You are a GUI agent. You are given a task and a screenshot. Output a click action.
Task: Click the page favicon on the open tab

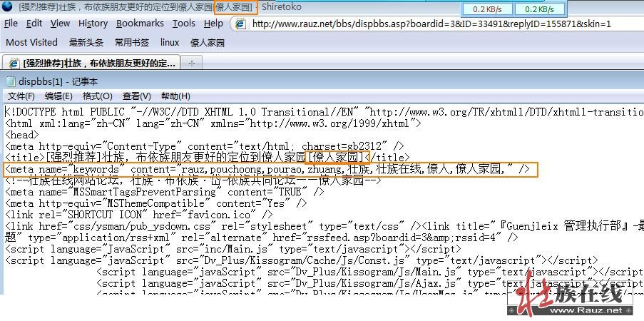[14, 63]
